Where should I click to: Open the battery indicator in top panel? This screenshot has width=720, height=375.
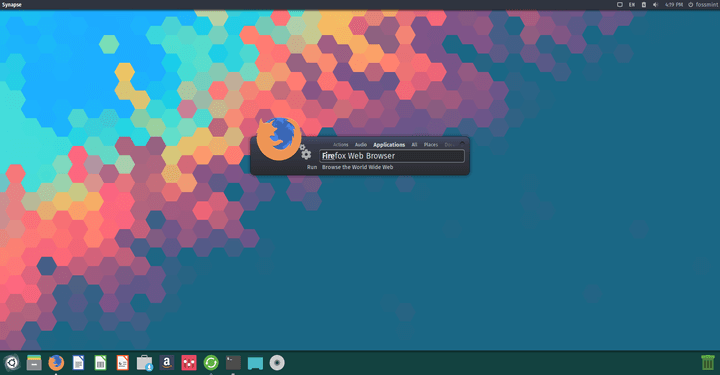pos(644,5)
